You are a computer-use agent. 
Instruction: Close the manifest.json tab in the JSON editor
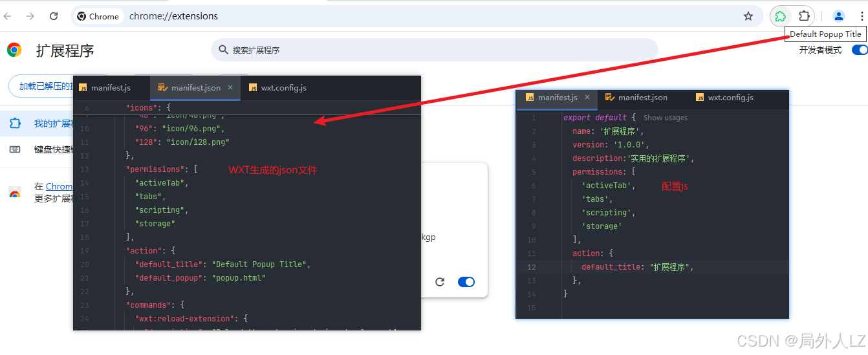[230, 88]
